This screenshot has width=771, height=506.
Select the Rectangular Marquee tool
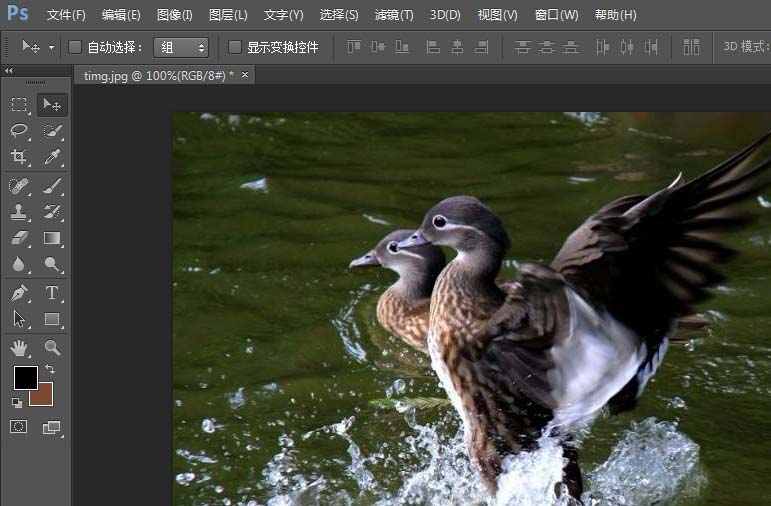tap(19, 104)
